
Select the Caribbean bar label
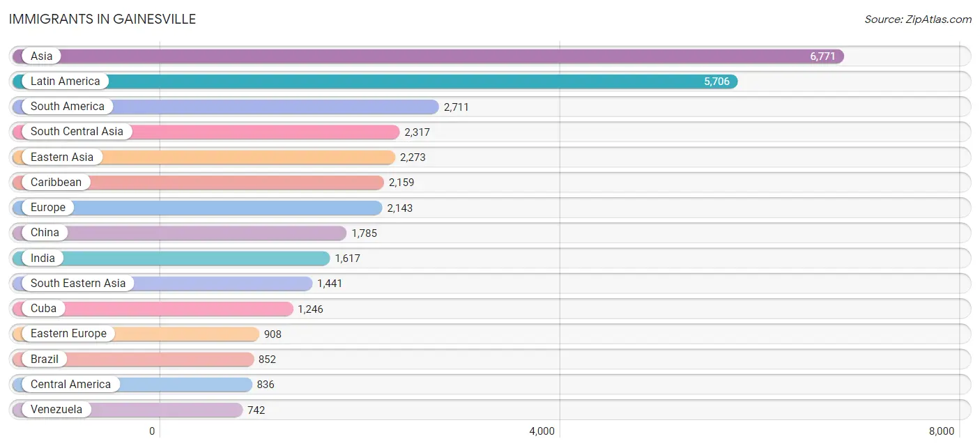(56, 183)
